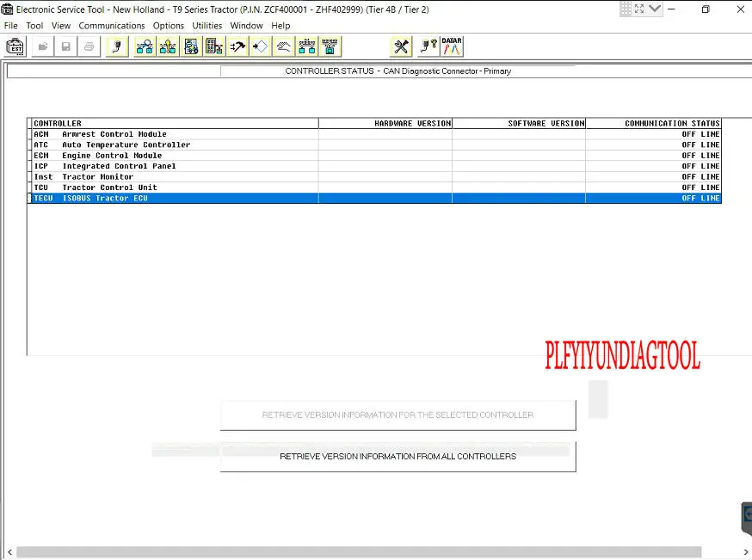The image size is (752, 560).
Task: Open the File menu
Action: click(x=10, y=26)
